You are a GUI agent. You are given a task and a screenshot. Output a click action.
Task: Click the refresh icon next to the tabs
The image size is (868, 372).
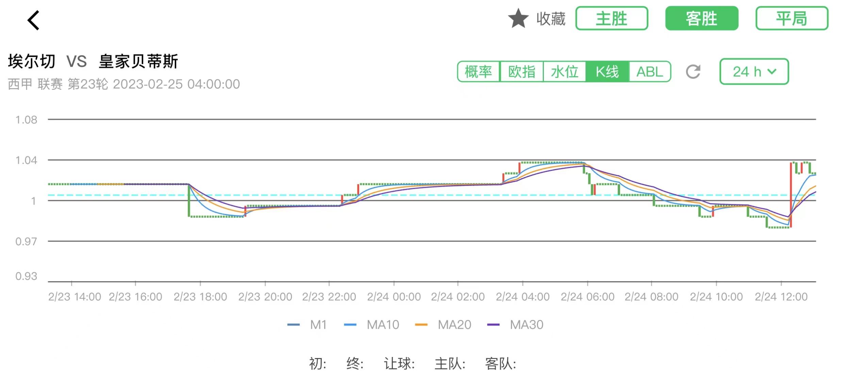click(x=694, y=72)
